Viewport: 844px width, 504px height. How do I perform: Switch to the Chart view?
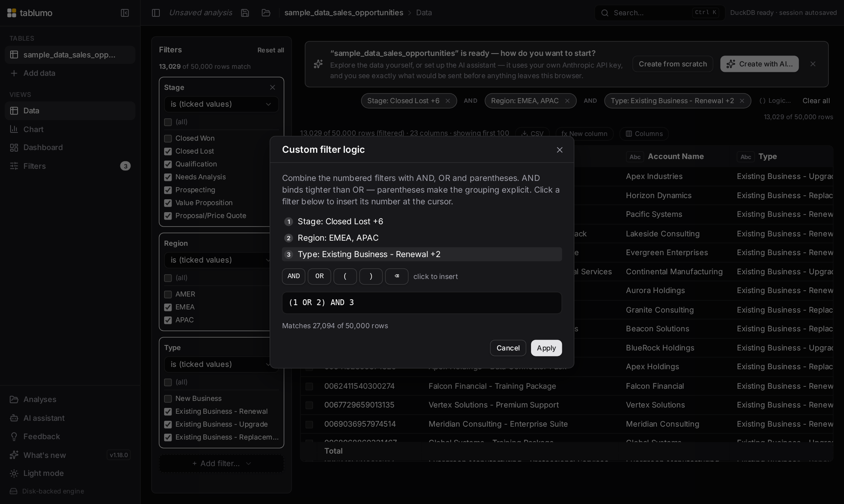[70, 129]
